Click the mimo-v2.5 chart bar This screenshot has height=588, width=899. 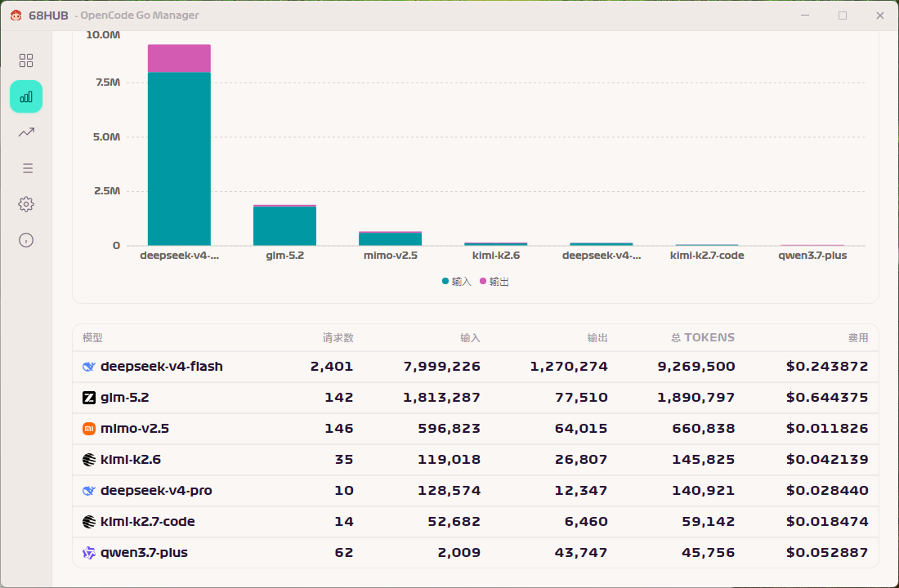pos(390,238)
